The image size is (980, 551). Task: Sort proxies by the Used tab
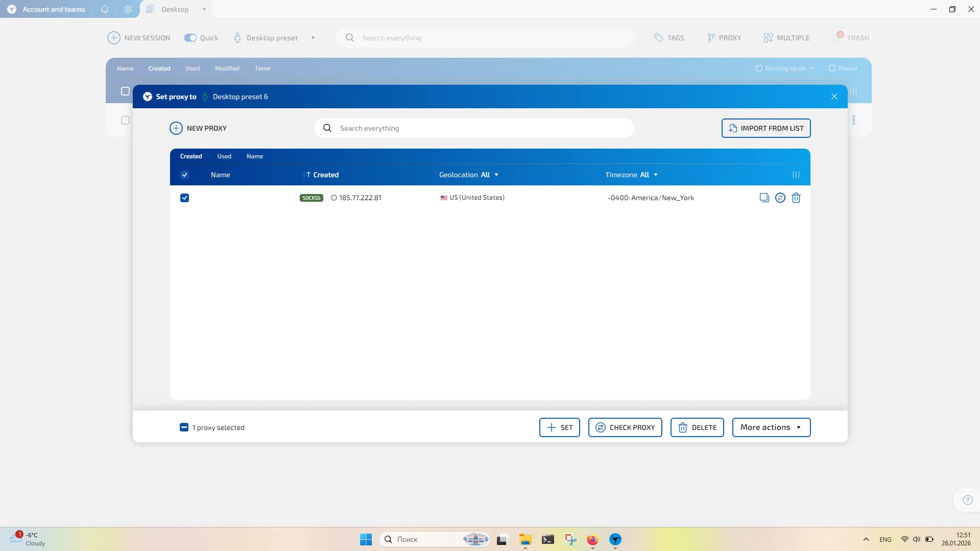pos(224,156)
